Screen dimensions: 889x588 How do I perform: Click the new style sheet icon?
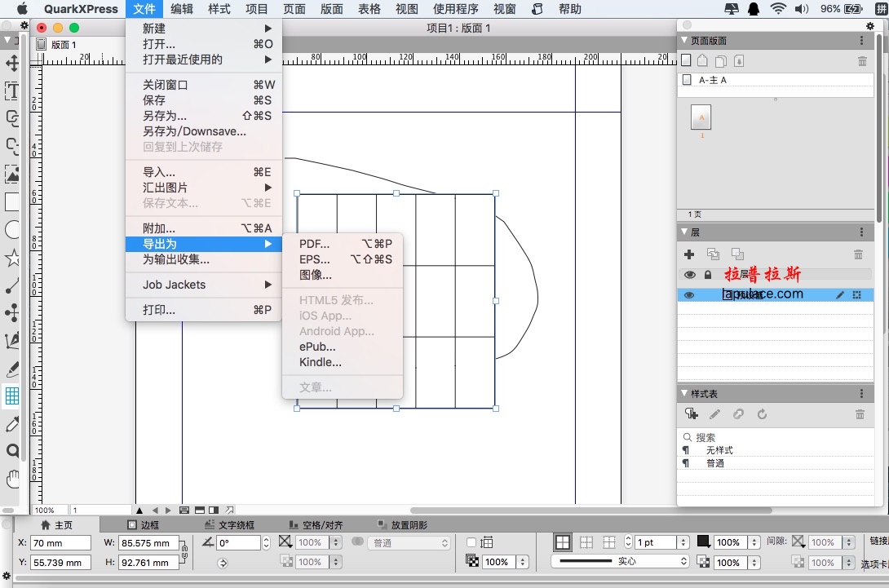click(x=691, y=414)
